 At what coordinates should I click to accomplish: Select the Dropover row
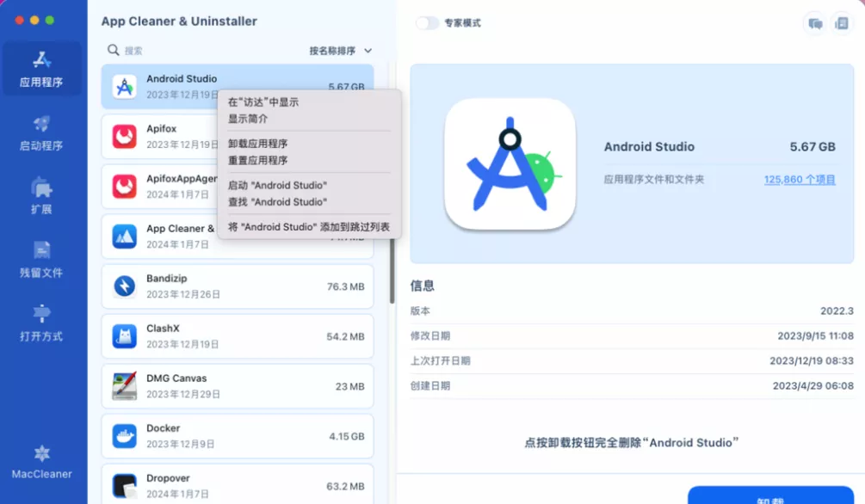[x=238, y=484]
